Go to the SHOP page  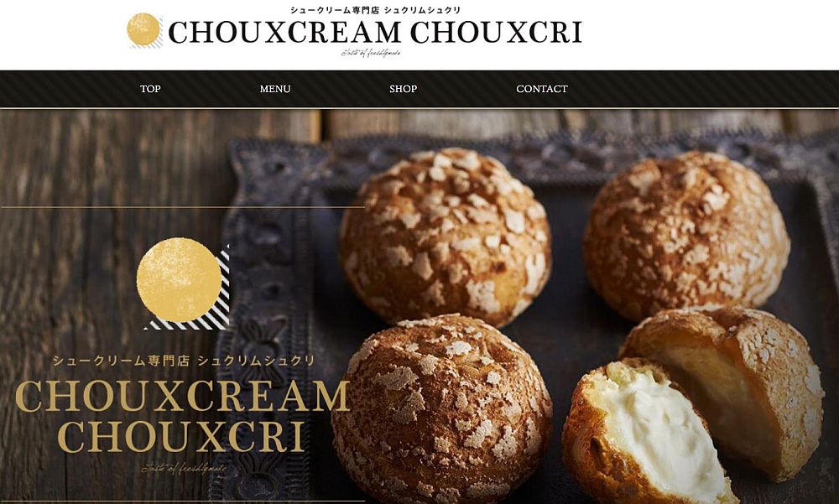[403, 89]
